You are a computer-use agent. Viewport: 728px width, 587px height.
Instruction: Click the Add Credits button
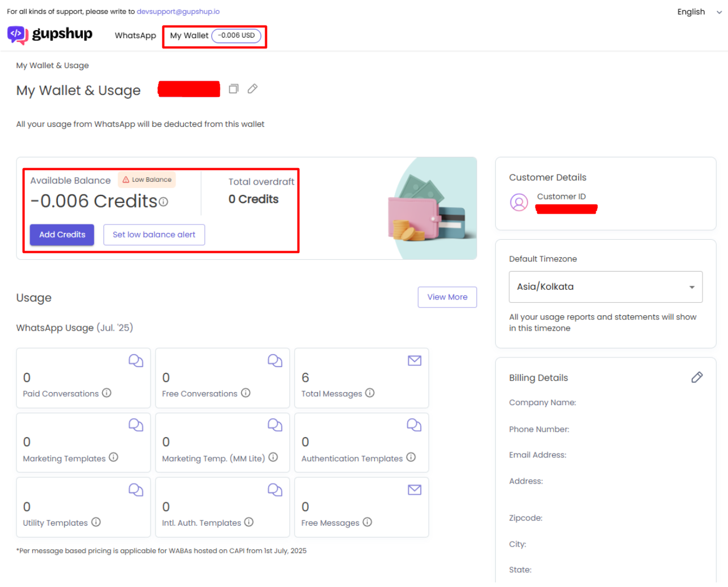tap(62, 235)
